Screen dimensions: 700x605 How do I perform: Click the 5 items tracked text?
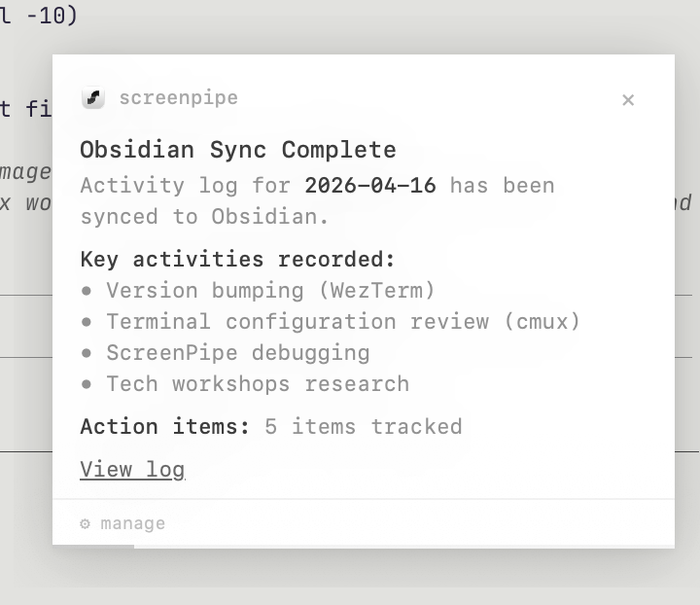(x=364, y=426)
